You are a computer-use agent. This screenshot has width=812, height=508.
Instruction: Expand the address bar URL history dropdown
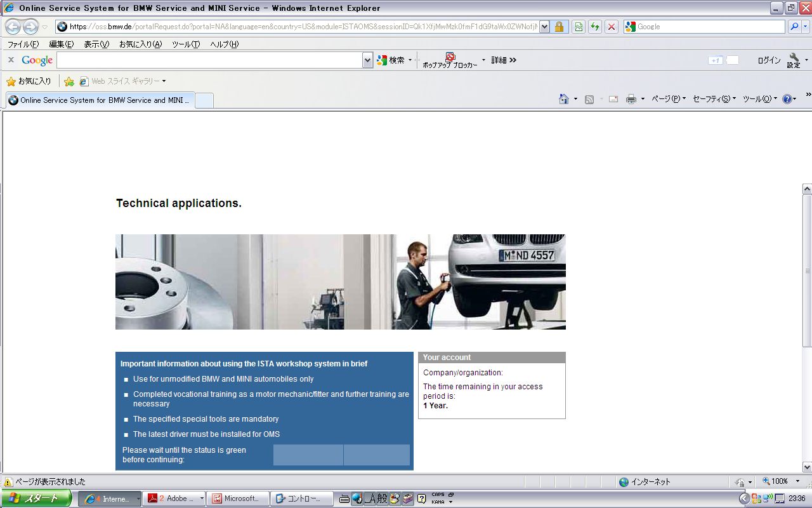click(x=544, y=27)
